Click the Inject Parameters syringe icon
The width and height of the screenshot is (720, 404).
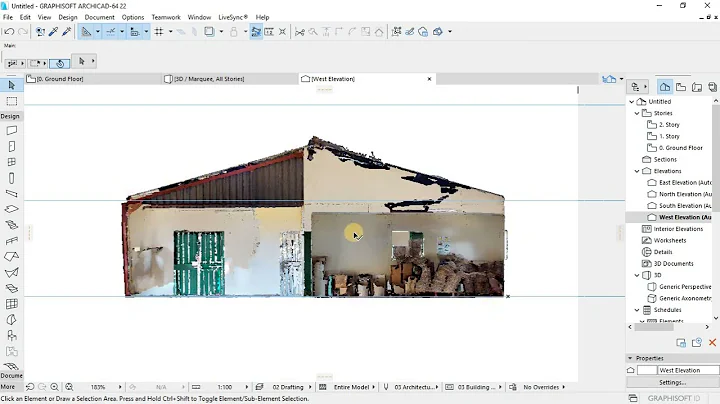(67, 32)
